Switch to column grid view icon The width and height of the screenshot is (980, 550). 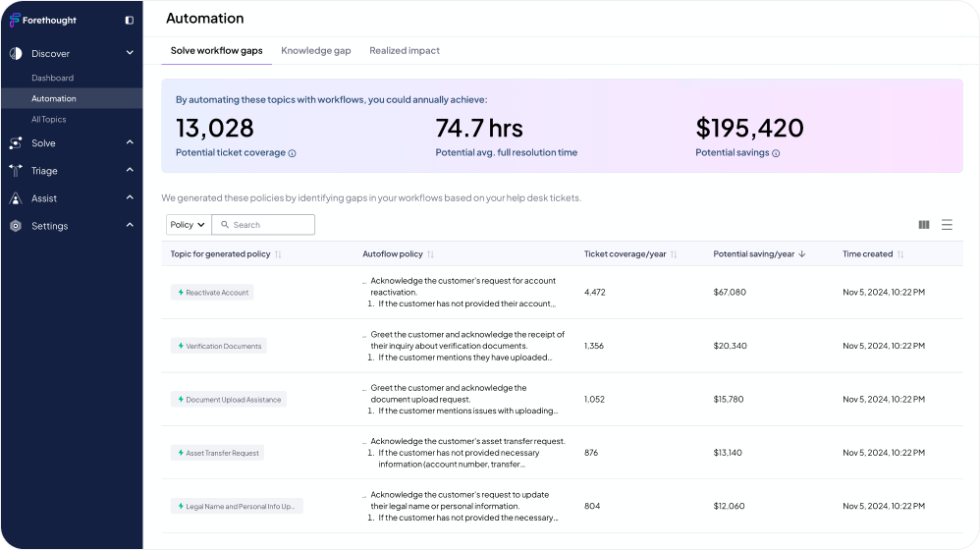tap(924, 225)
